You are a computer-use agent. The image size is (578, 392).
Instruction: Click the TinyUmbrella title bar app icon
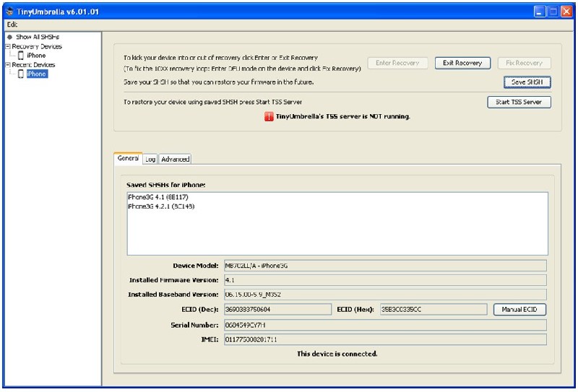[x=9, y=12]
